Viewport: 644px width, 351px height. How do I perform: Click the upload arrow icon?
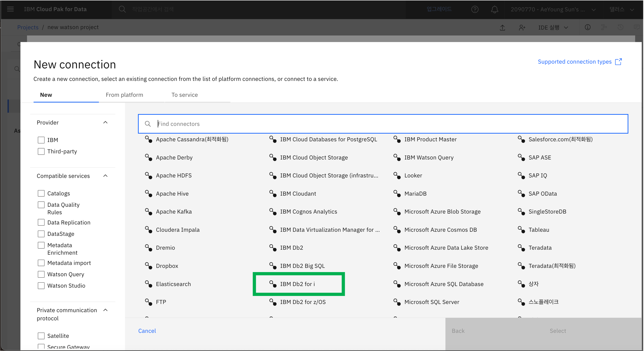pos(502,28)
